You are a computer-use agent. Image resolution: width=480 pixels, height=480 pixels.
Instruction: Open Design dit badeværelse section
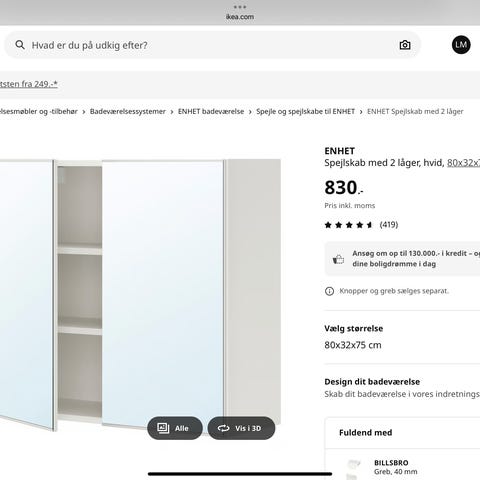[x=402, y=388]
